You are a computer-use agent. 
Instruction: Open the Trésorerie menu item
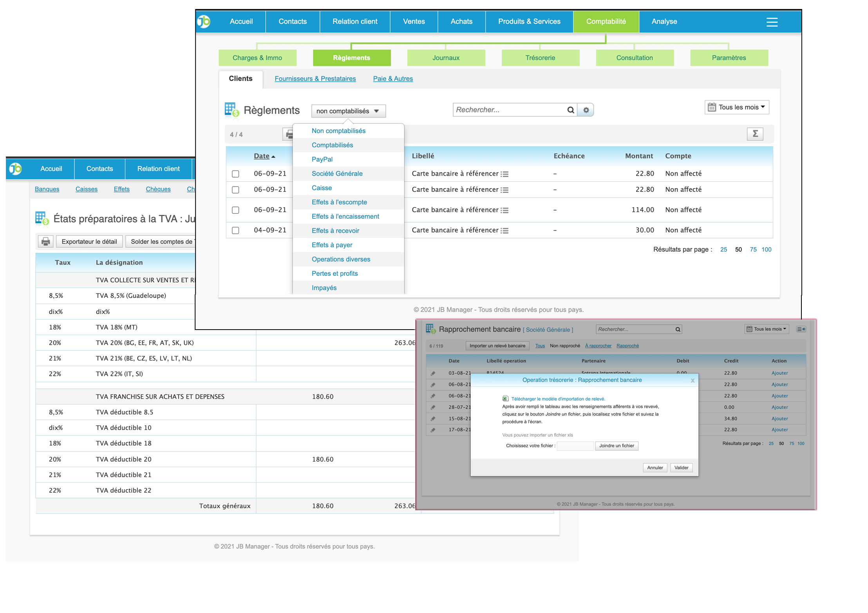pyautogui.click(x=541, y=58)
